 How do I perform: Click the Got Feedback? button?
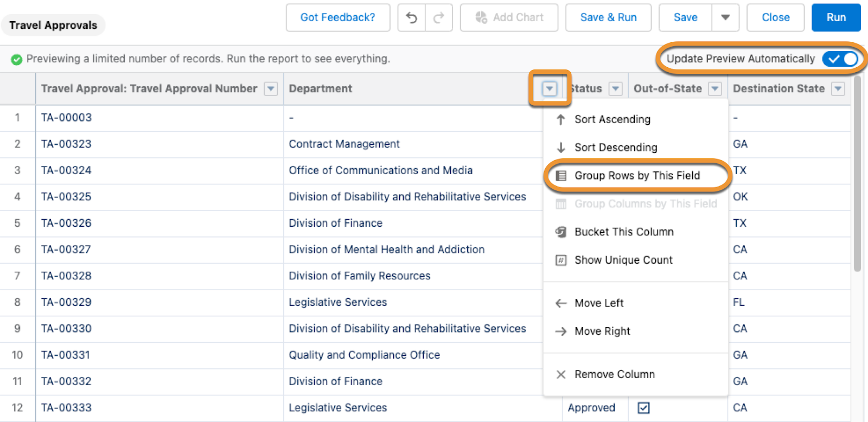click(x=337, y=18)
